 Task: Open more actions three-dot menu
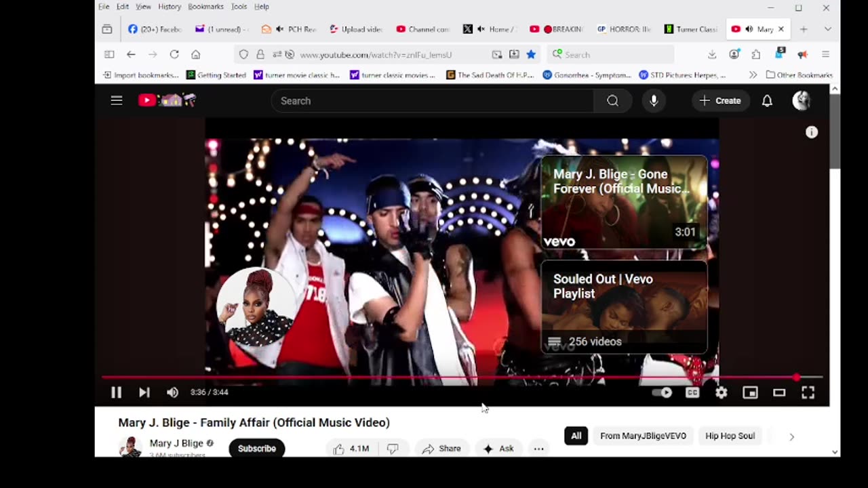pos(538,449)
